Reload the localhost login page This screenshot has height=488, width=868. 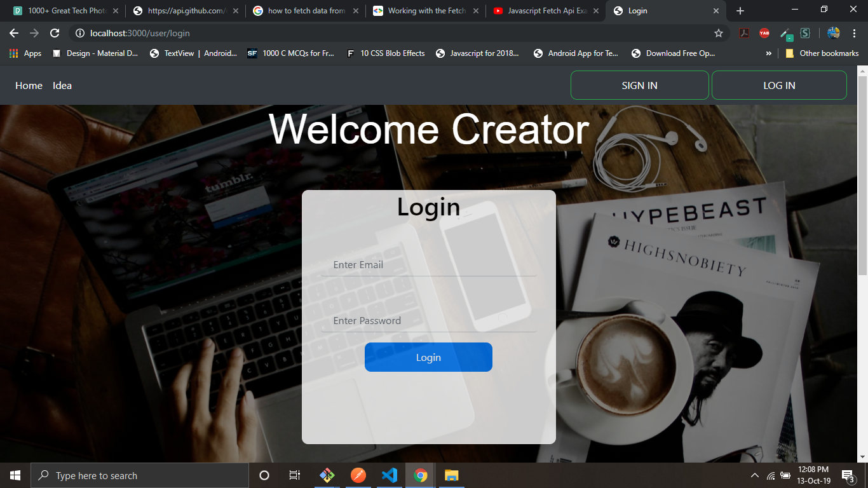click(x=55, y=33)
